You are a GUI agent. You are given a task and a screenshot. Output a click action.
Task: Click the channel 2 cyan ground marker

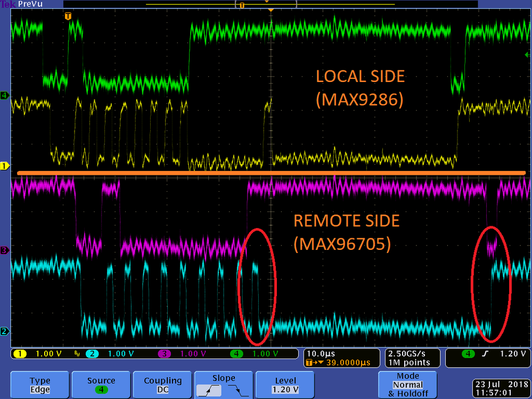click(5, 331)
